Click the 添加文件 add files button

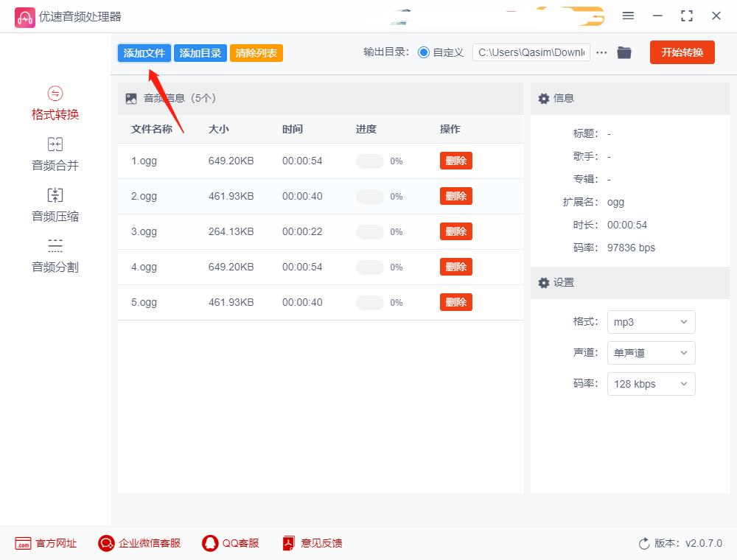144,52
